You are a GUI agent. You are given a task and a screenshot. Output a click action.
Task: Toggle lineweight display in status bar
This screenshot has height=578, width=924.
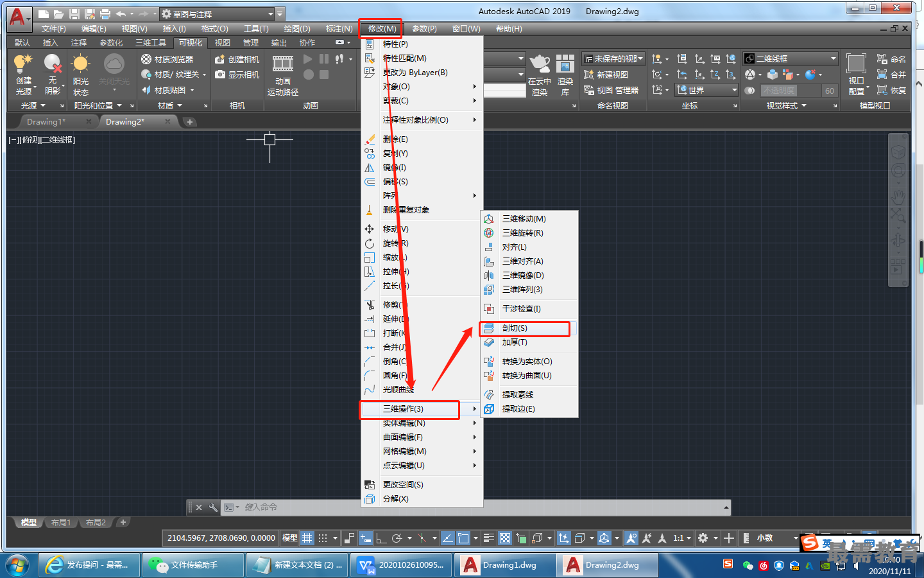click(x=488, y=538)
